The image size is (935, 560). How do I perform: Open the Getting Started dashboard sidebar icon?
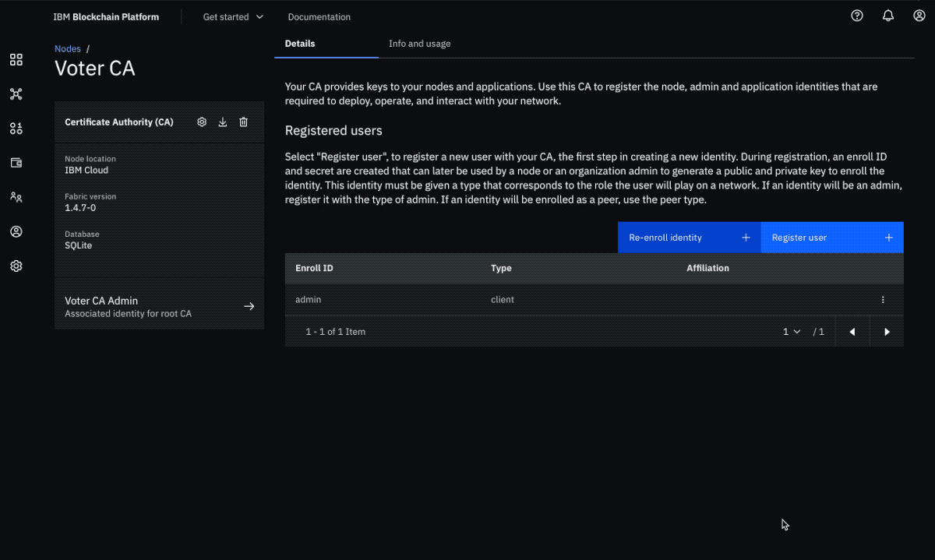click(16, 60)
